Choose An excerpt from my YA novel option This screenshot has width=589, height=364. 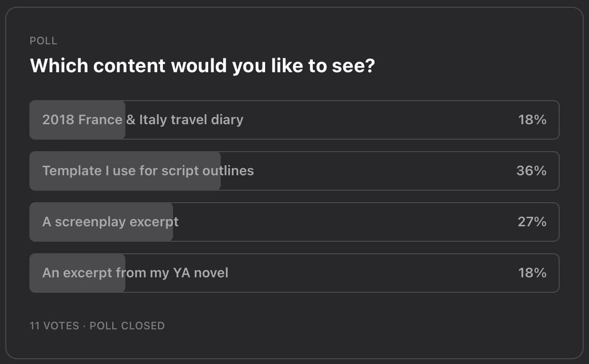coord(294,273)
